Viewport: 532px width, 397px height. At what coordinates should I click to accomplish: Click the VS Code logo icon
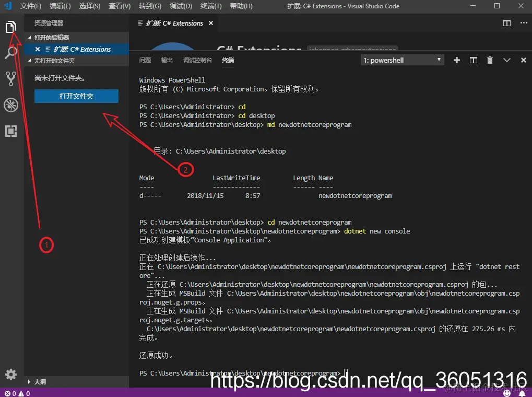(7, 6)
